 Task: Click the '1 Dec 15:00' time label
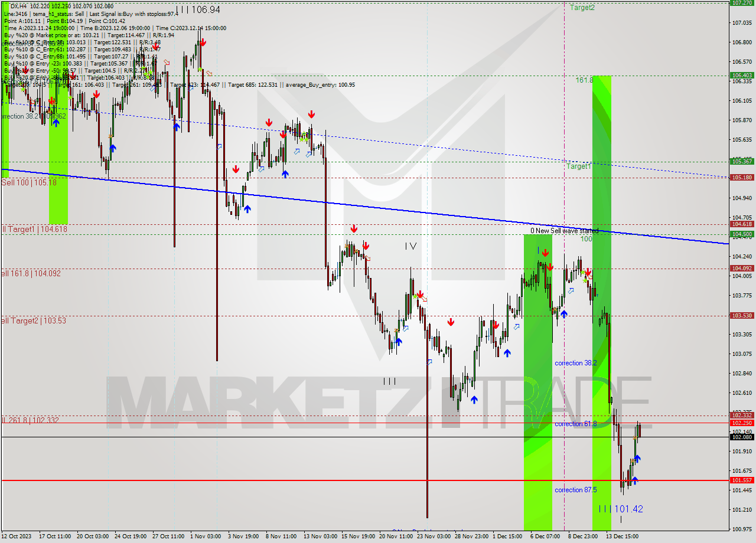(x=508, y=537)
